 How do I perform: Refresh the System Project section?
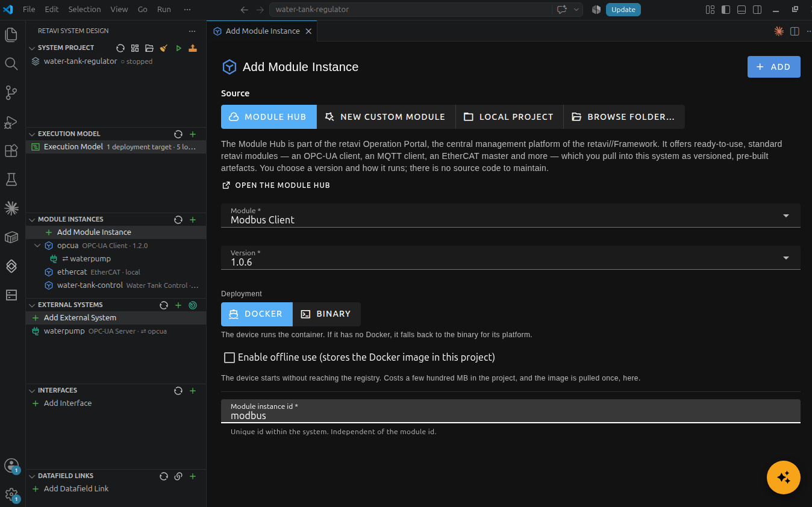tap(120, 48)
